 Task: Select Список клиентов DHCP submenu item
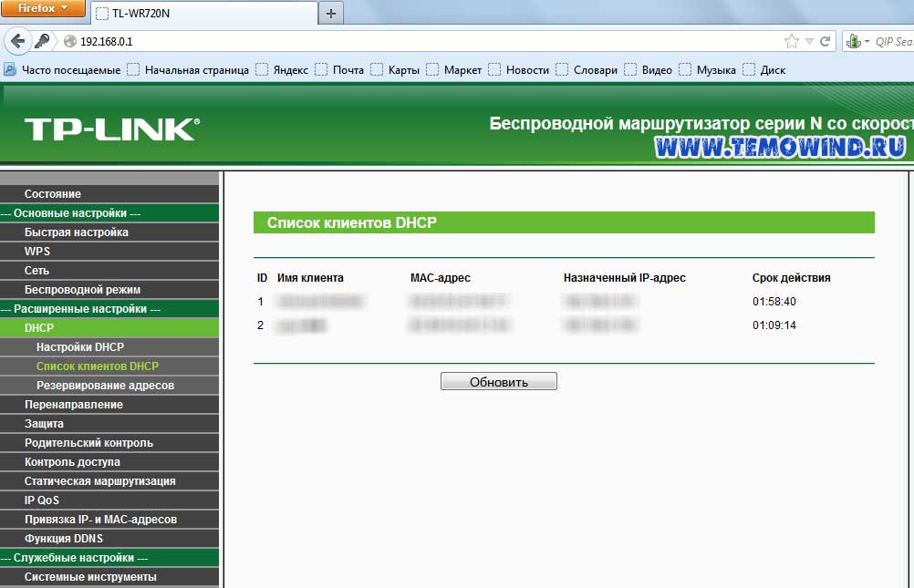point(109,366)
